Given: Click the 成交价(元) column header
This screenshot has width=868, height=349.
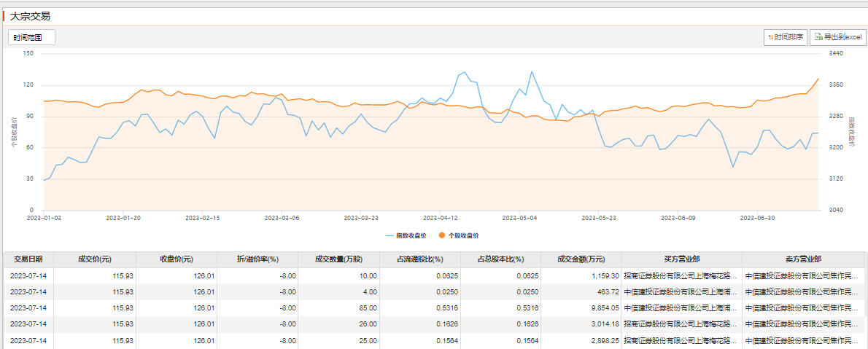Looking at the screenshot, I should 95,259.
